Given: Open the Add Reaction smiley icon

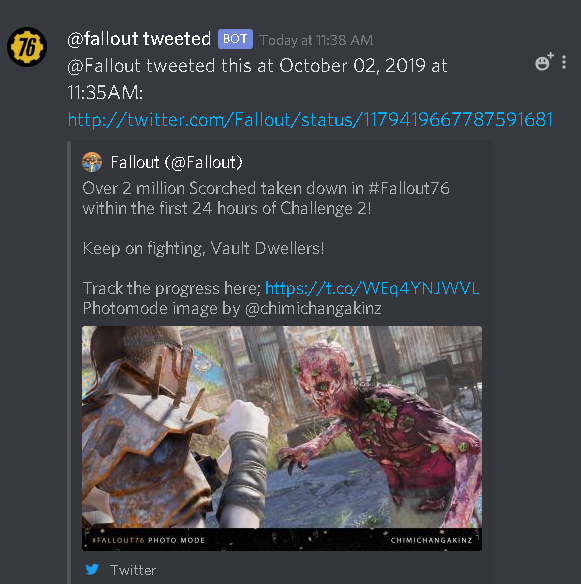Looking at the screenshot, I should click(x=544, y=62).
